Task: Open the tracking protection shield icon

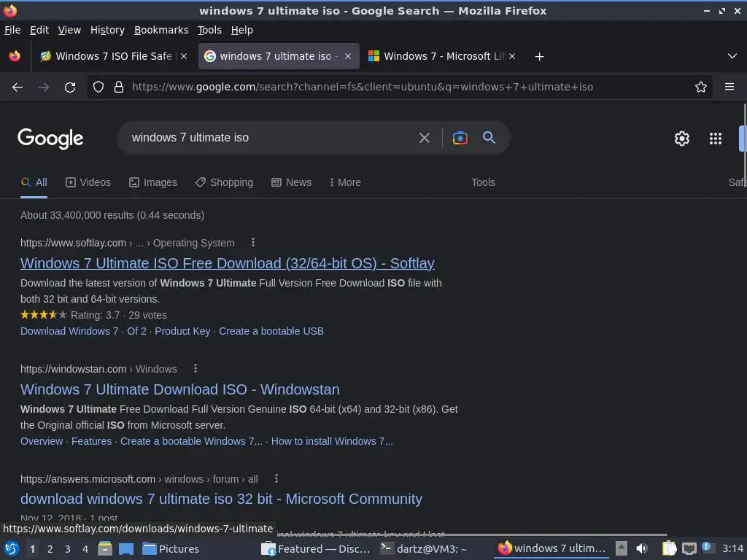Action: (x=98, y=87)
